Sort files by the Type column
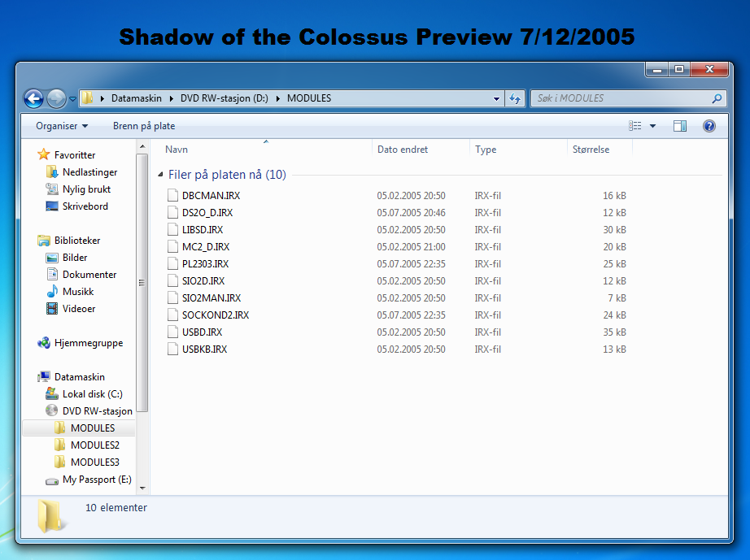750x560 pixels. click(x=486, y=150)
